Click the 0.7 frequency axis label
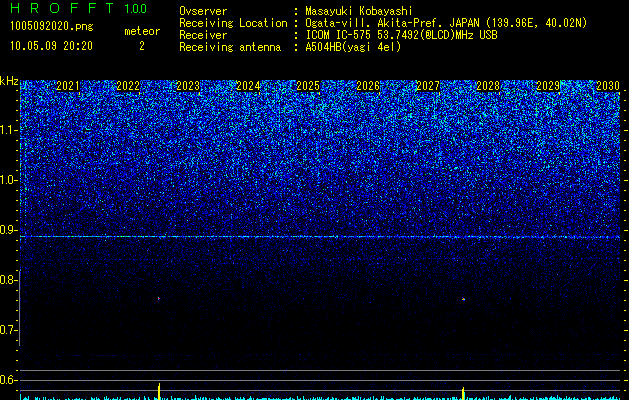Viewport: 629px width, 400px height. (x=7, y=330)
